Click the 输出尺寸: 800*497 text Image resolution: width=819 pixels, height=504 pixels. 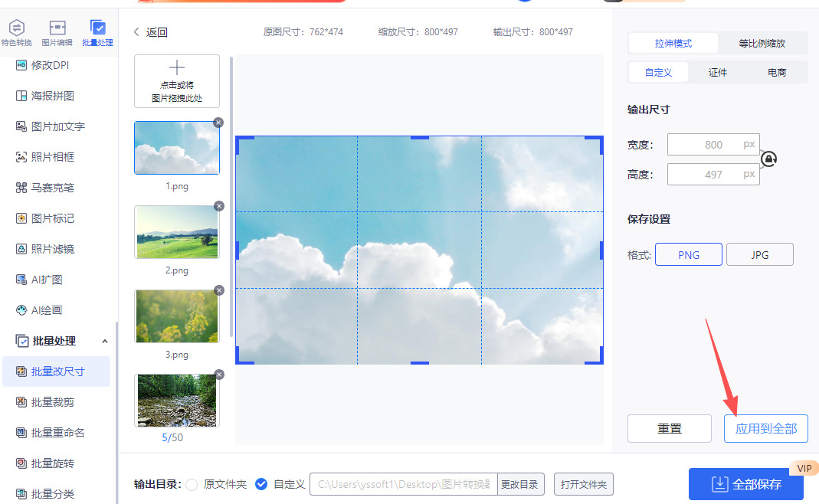click(x=532, y=32)
